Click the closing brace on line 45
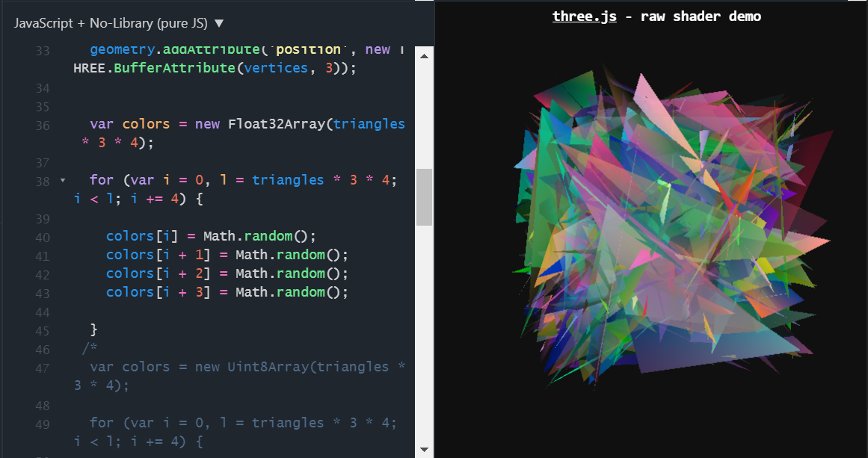The image size is (868, 458). point(93,329)
